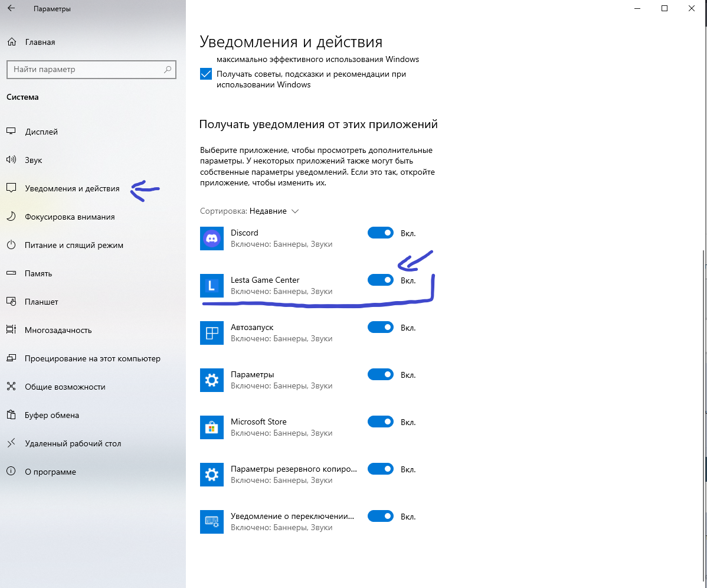Click the Буфер обмена clipboard icon
Image resolution: width=707 pixels, height=588 pixels.
(11, 415)
